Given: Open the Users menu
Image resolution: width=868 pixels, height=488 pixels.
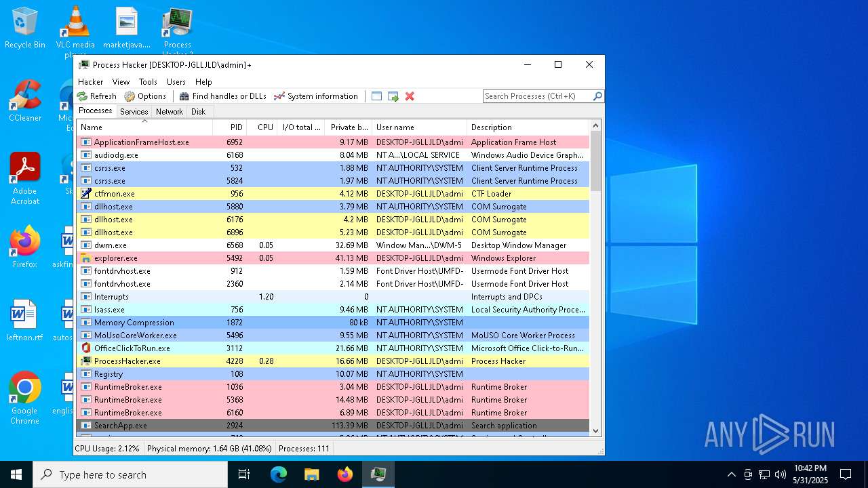Looking at the screenshot, I should pyautogui.click(x=176, y=82).
